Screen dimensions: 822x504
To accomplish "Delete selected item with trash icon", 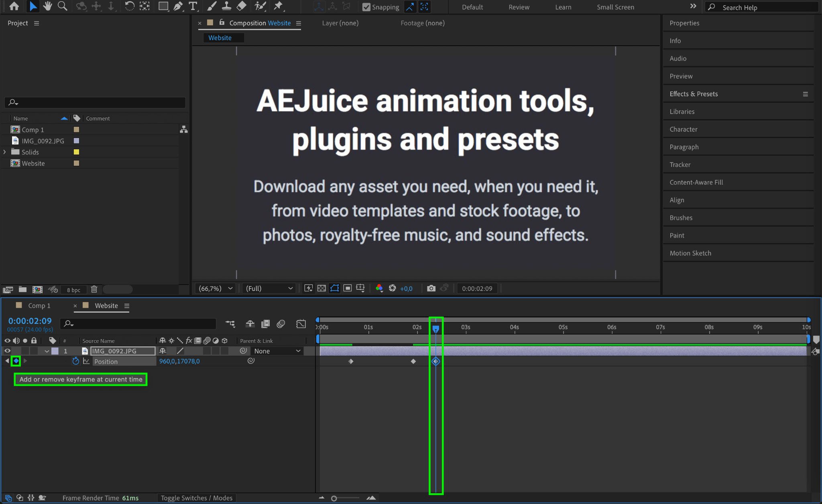I will [94, 289].
